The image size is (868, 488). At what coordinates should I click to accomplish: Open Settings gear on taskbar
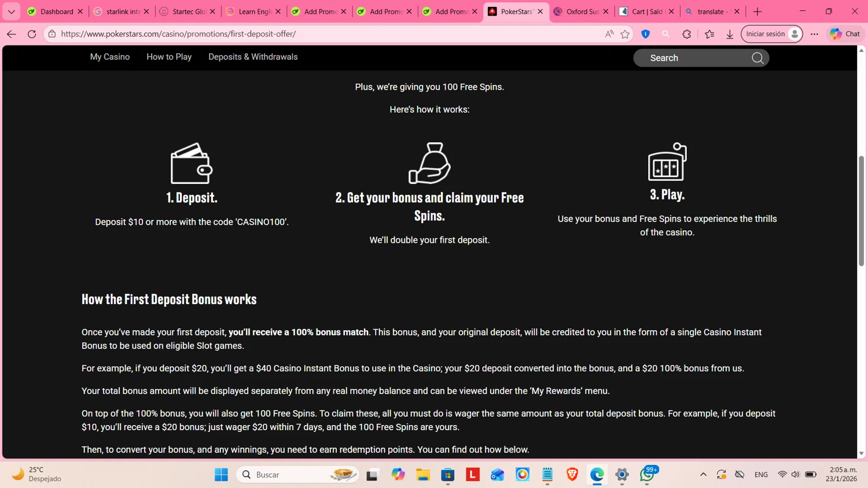[x=622, y=475]
